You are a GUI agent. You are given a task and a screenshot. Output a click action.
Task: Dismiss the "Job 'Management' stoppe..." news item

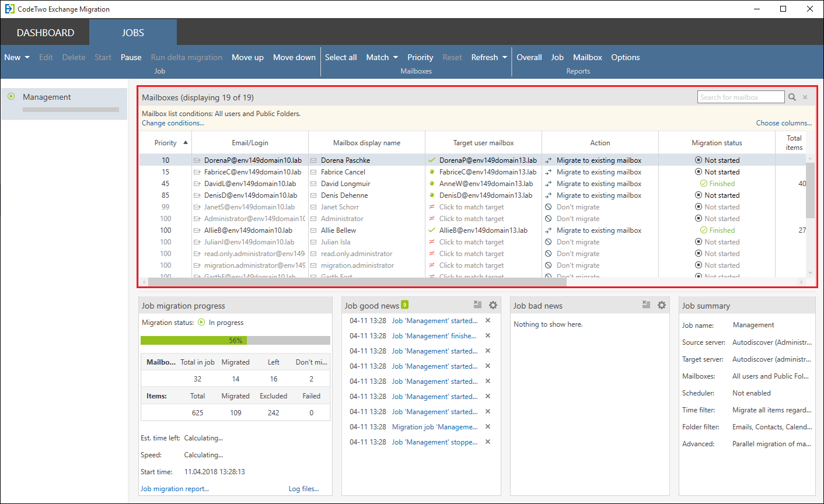488,442
